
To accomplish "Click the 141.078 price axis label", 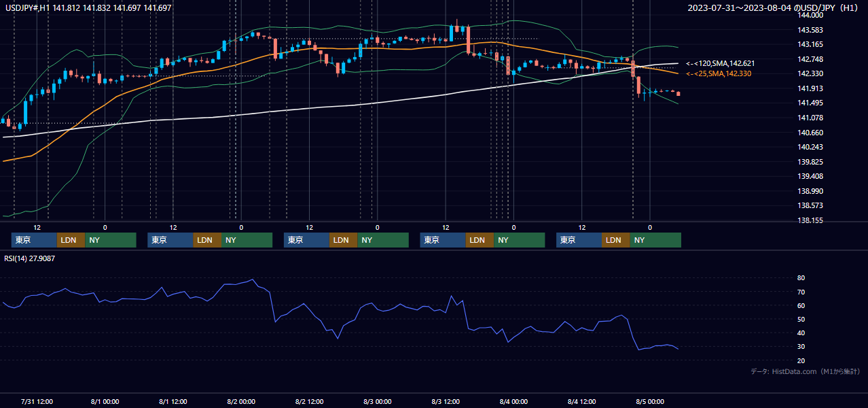I will [810, 118].
